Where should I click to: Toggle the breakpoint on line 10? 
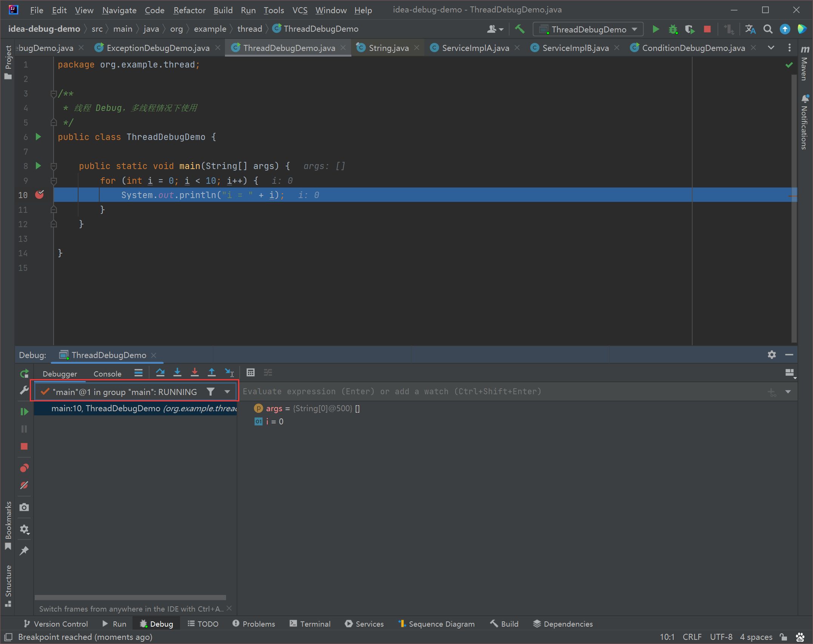(x=40, y=195)
